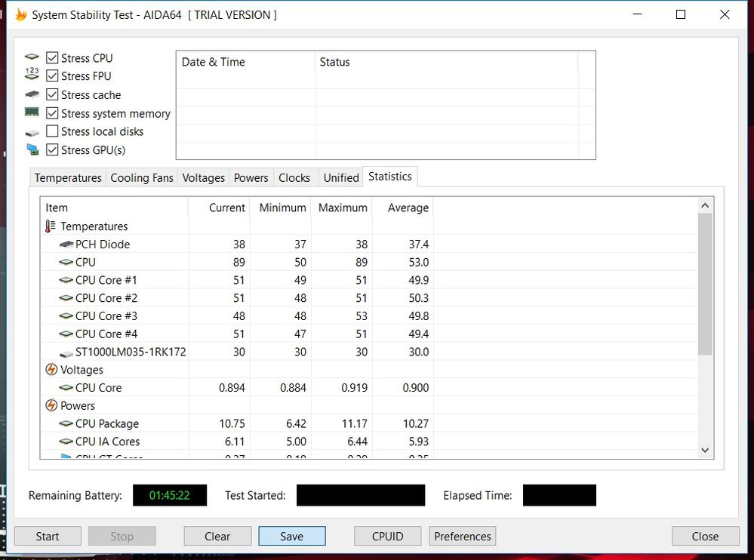The width and height of the screenshot is (754, 560).
Task: Click the PCH Diode sensor icon
Action: pyautogui.click(x=66, y=245)
